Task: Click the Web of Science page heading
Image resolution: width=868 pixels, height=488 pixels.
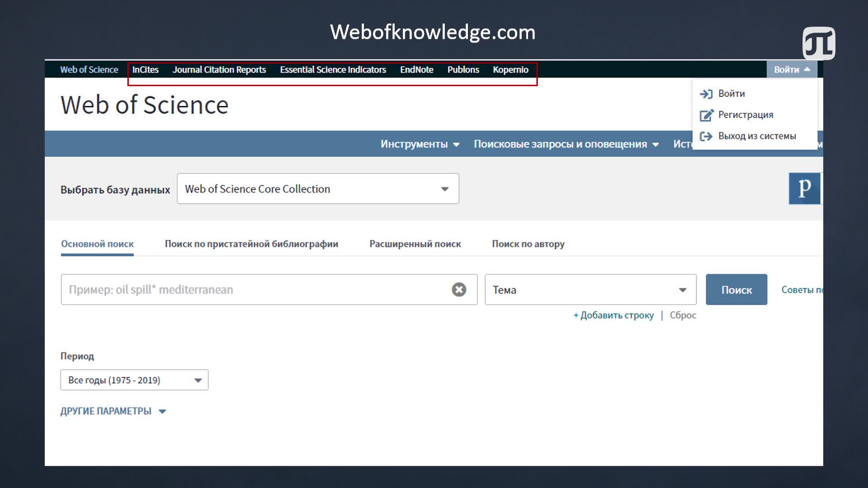Action: click(x=144, y=105)
